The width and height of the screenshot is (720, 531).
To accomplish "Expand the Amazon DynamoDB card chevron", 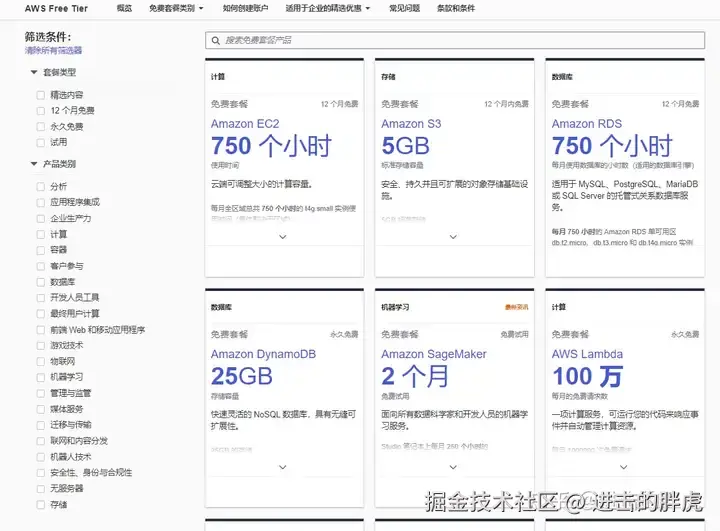I will coord(283,467).
